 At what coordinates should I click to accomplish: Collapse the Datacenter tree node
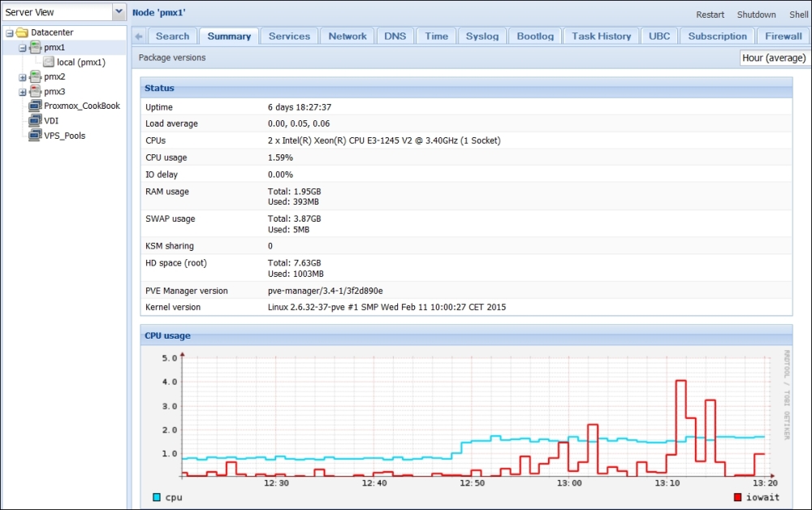9,33
